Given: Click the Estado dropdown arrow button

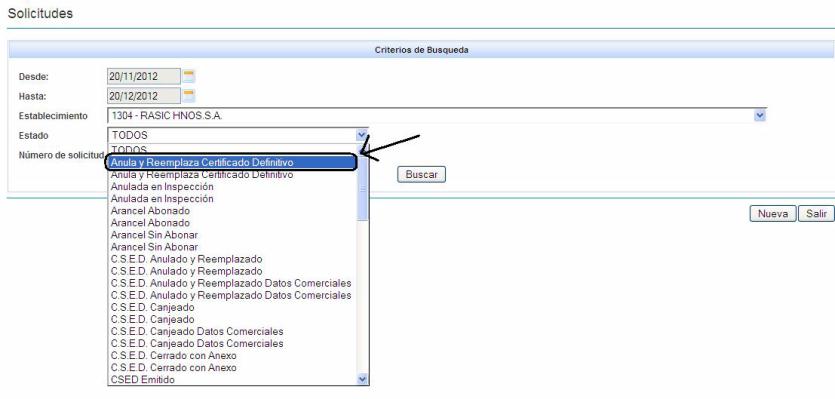Looking at the screenshot, I should 362,135.
